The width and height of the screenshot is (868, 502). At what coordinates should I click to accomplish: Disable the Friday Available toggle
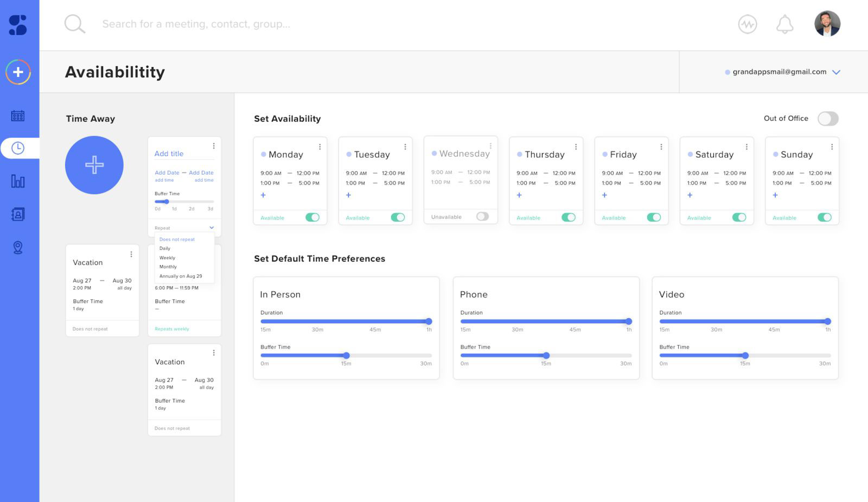tap(654, 217)
